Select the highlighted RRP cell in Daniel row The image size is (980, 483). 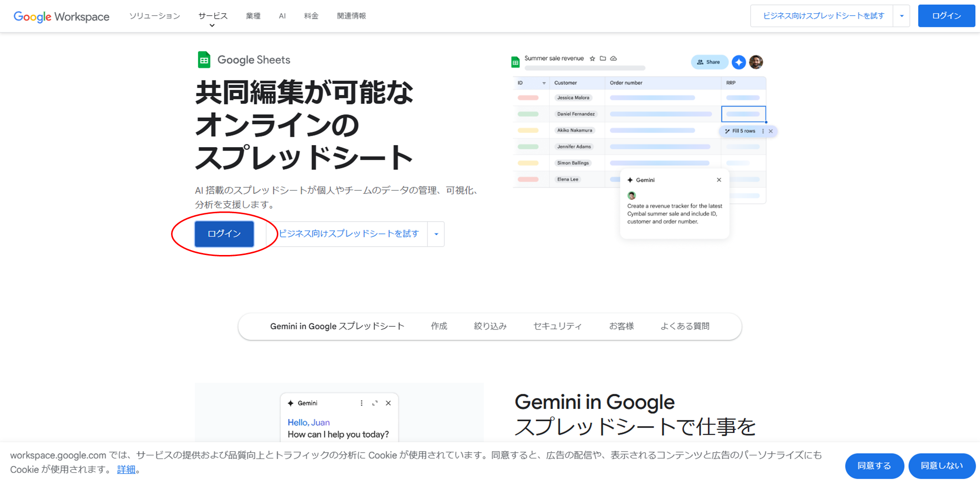(x=743, y=114)
